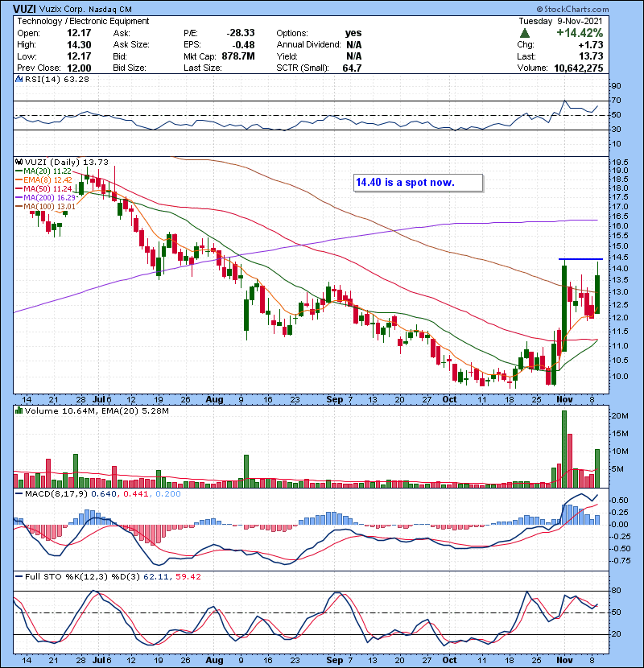
Task: Select the percent change +14.42%
Action: coord(580,33)
